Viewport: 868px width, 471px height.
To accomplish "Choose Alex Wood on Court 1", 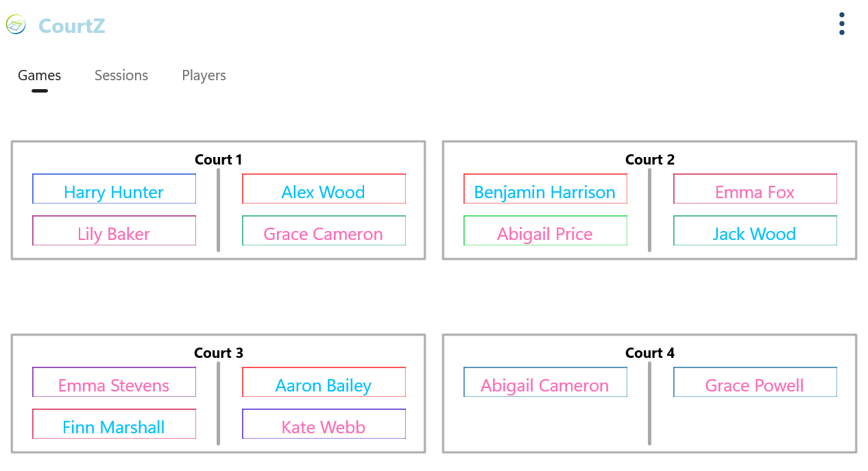I will click(324, 189).
